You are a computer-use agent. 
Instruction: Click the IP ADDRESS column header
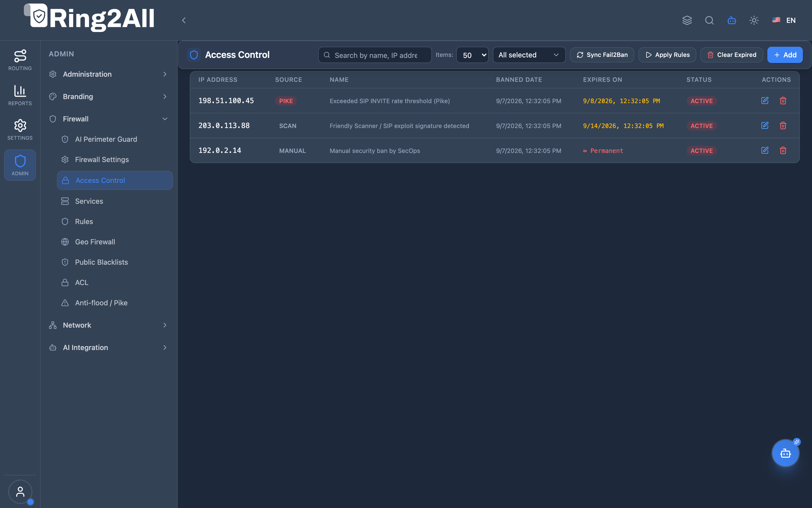(218, 80)
